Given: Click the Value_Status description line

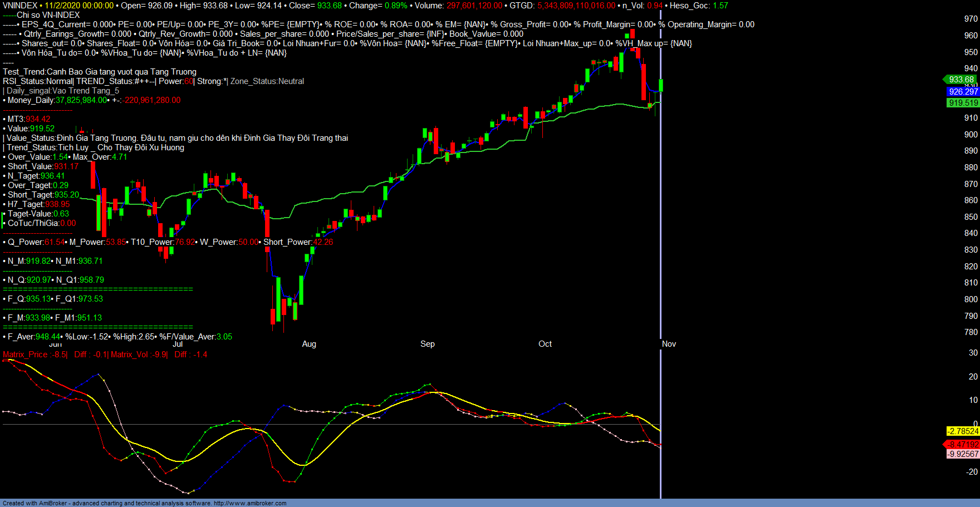Looking at the screenshot, I should coord(177,138).
